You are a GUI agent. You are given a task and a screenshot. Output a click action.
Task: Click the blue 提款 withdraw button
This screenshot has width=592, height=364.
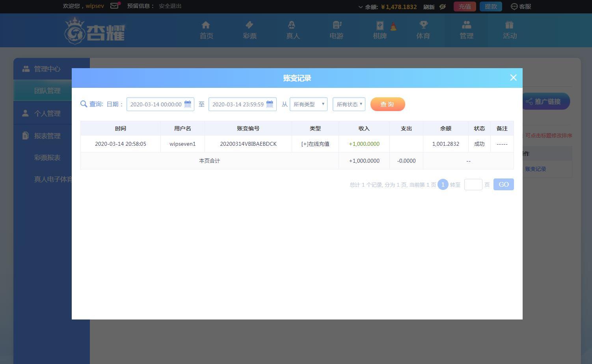491,7
